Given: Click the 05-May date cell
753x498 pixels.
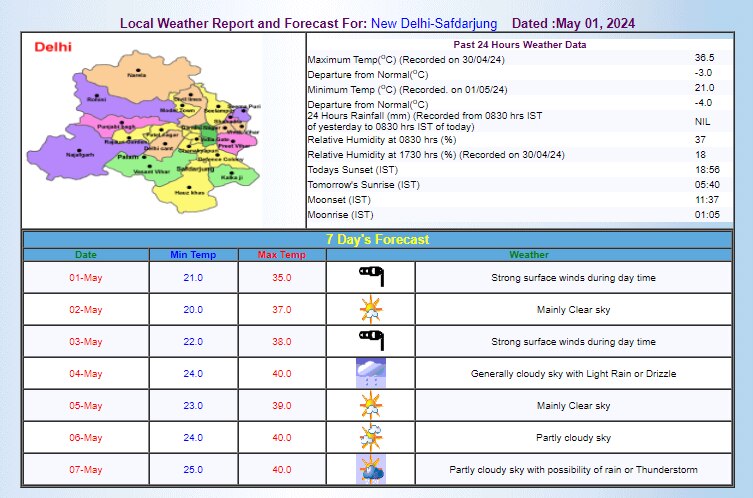Looking at the screenshot, I should point(85,406).
